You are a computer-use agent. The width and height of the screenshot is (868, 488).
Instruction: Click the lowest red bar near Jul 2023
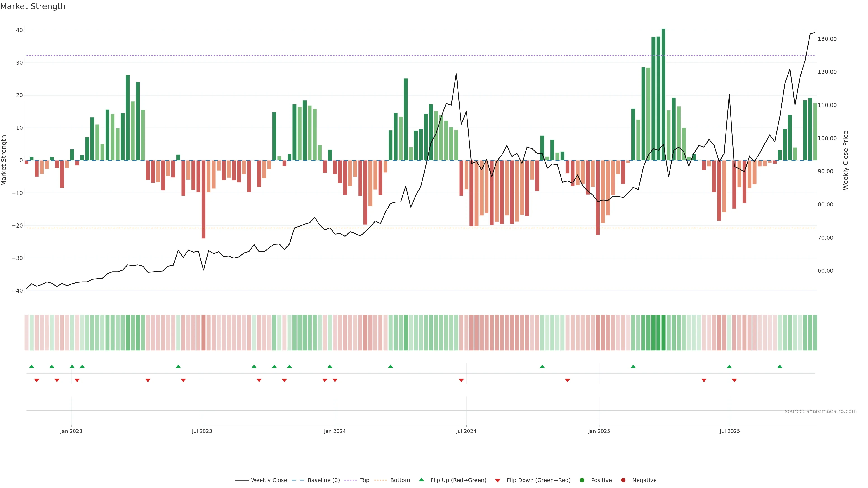tap(203, 199)
